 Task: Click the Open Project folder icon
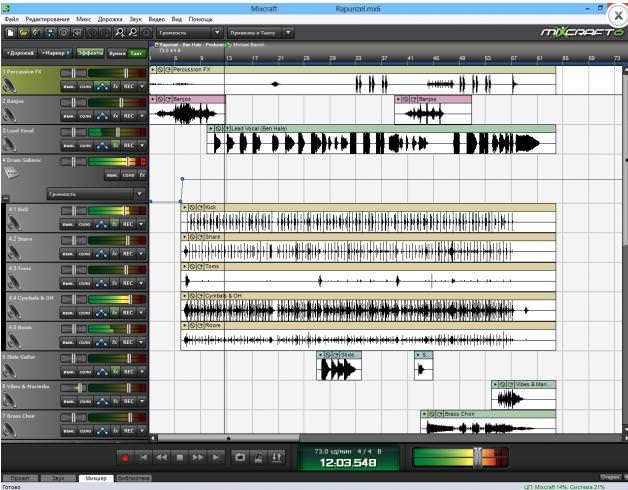(x=24, y=33)
